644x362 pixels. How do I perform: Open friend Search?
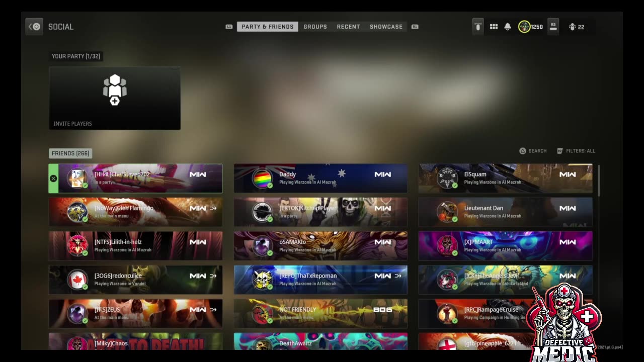[533, 151]
